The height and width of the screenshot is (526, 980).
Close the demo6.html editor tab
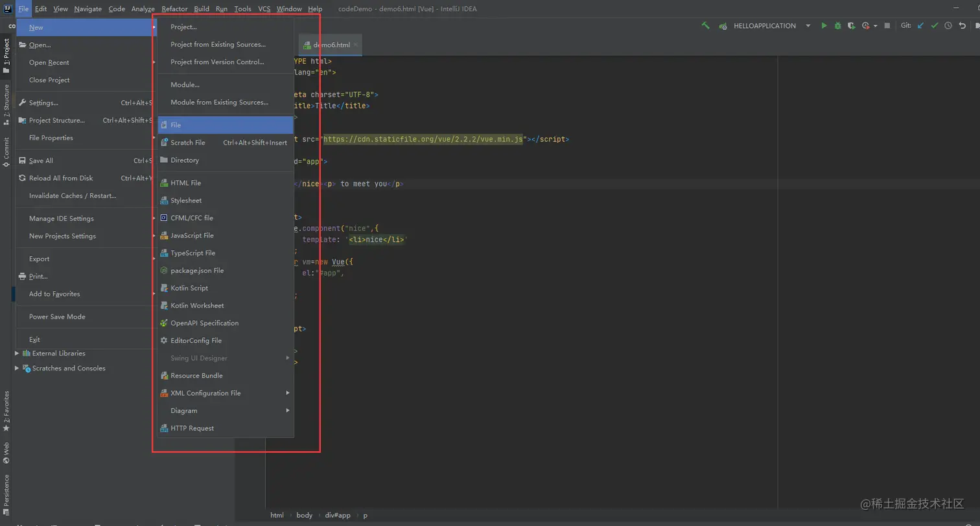356,45
